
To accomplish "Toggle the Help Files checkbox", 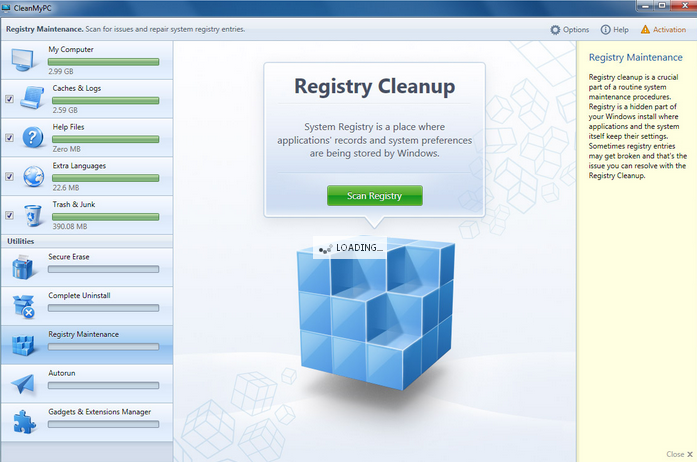I will tap(9, 138).
